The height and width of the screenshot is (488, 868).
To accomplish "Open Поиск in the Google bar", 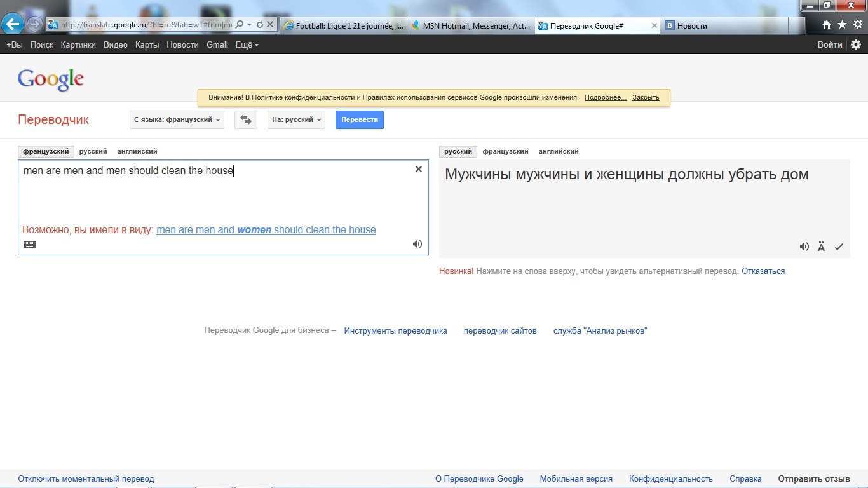I will (x=42, y=44).
